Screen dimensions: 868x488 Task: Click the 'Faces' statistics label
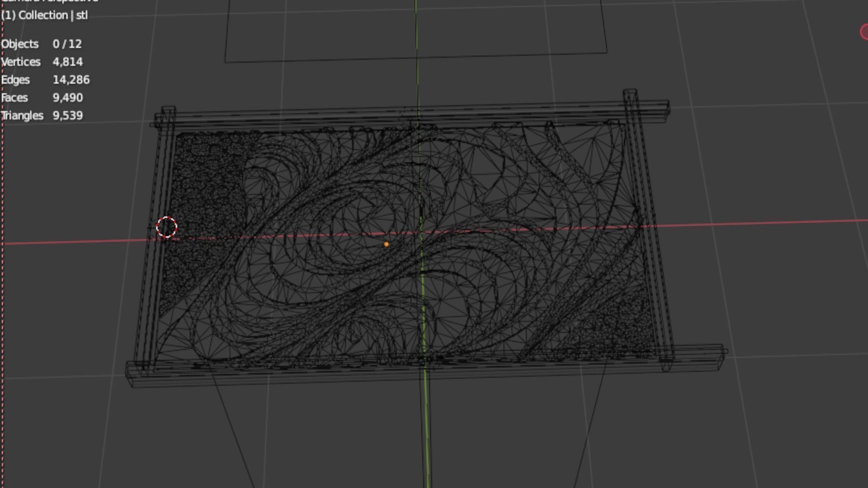tap(14, 98)
